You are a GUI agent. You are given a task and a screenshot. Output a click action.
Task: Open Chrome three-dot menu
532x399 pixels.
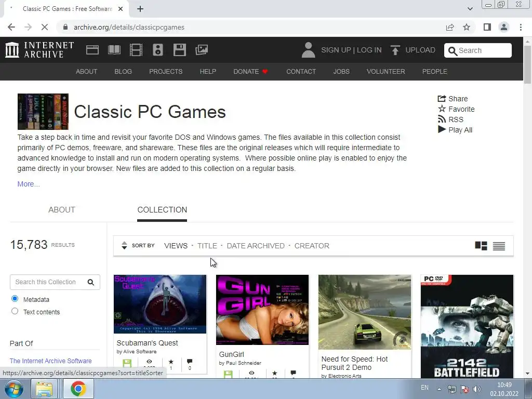pos(521,27)
